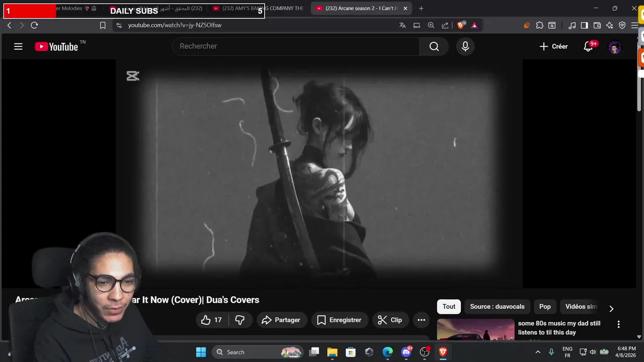Open the Créer upload menu
644x362 pixels.
553,46
